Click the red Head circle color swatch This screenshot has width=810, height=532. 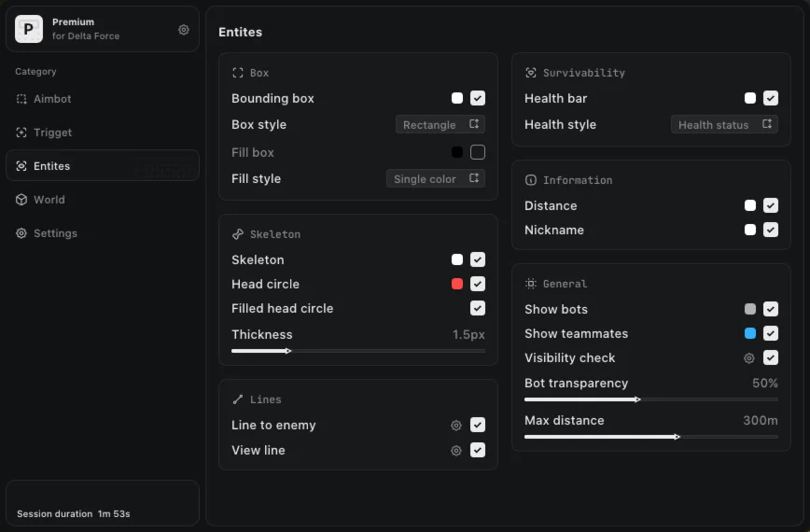(x=457, y=284)
